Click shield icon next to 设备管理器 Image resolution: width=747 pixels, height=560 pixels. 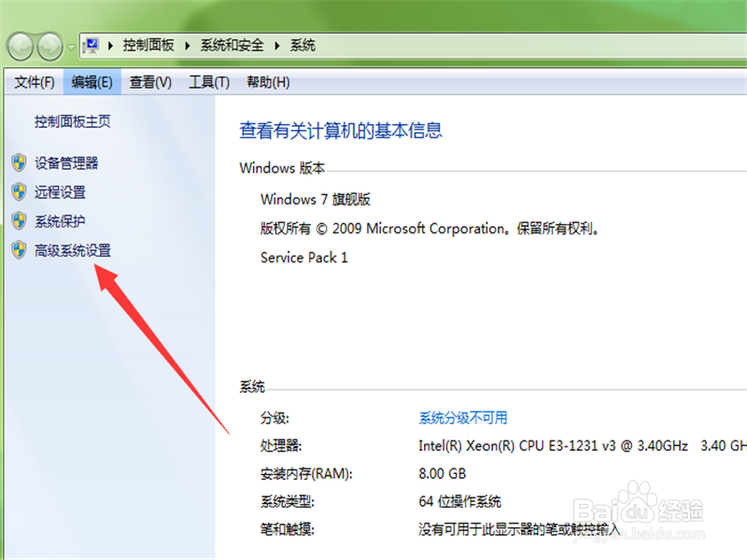click(x=19, y=162)
